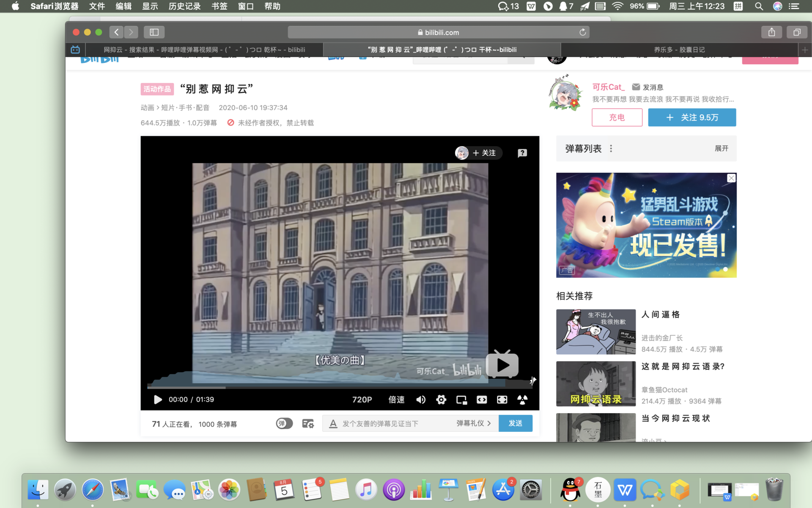Enter fullscreen mode in the player
812x508 pixels.
[x=502, y=400]
